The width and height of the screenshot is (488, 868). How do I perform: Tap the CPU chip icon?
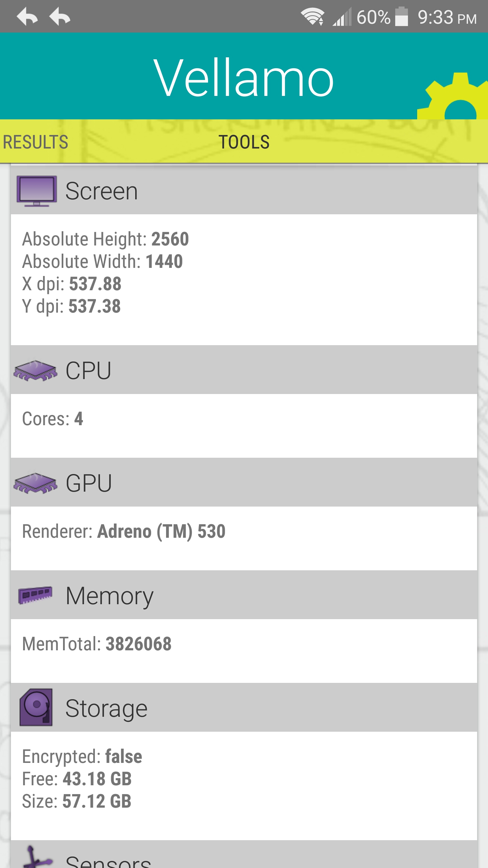click(35, 371)
